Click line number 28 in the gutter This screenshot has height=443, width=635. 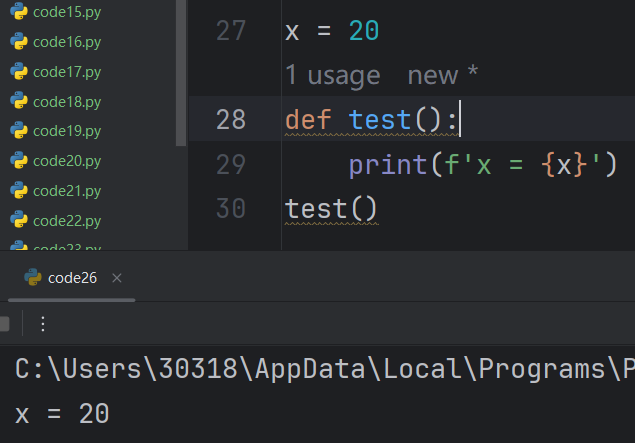tap(231, 120)
